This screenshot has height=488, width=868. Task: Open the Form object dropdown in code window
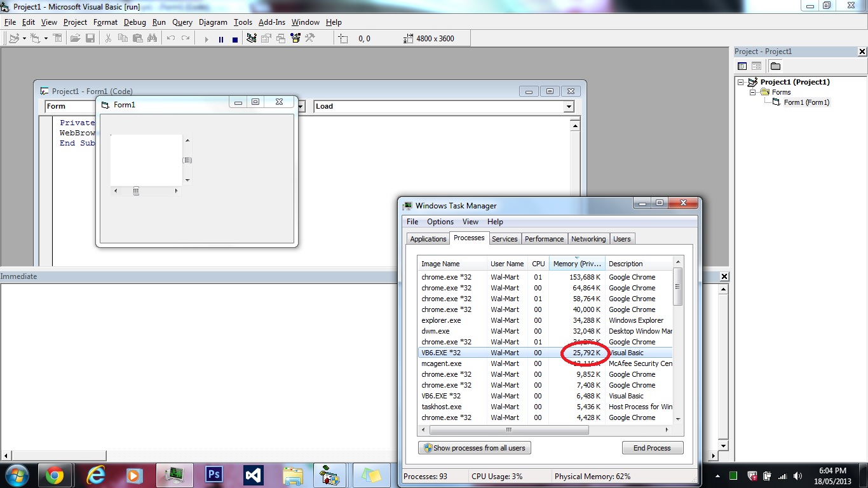tap(301, 107)
